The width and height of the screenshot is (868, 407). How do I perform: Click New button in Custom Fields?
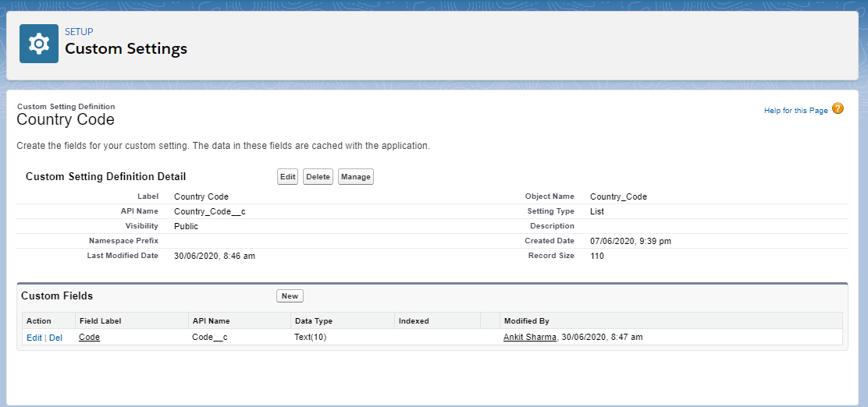tap(290, 296)
